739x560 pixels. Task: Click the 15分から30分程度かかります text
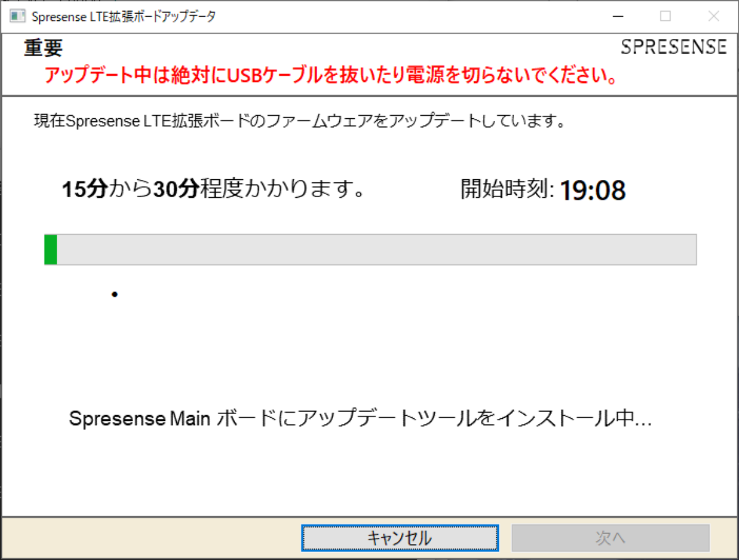pos(214,190)
